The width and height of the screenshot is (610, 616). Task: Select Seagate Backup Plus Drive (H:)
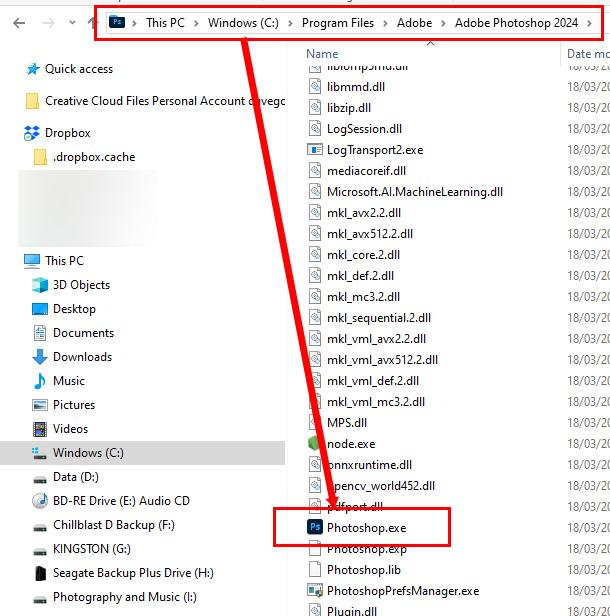click(133, 573)
